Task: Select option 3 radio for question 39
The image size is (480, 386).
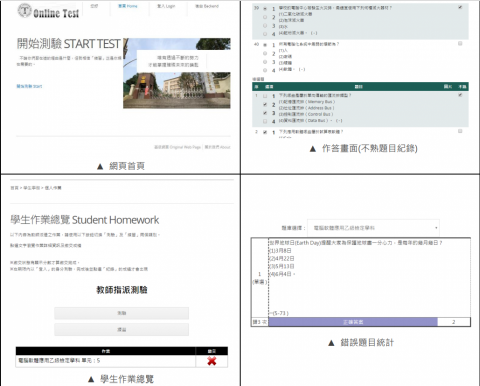Action: 265,25
